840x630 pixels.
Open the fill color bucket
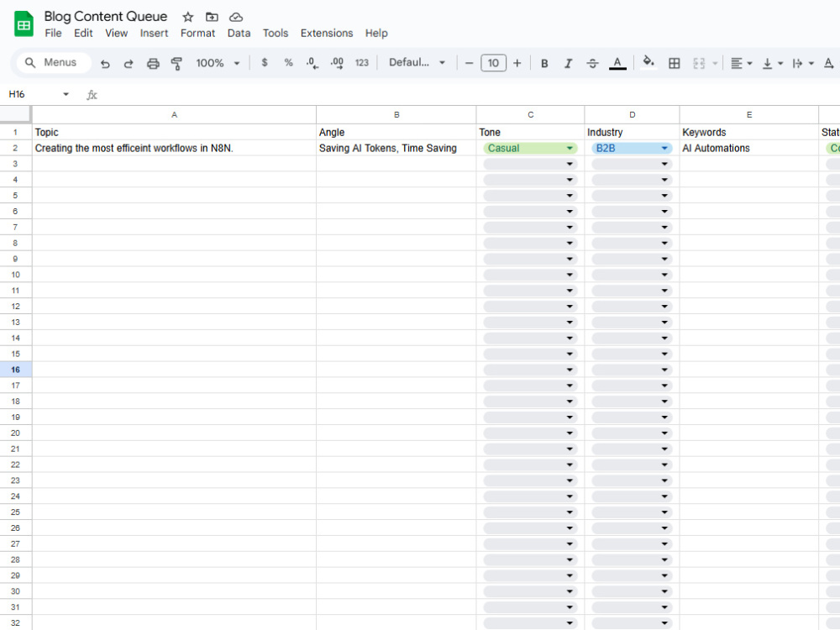(648, 62)
